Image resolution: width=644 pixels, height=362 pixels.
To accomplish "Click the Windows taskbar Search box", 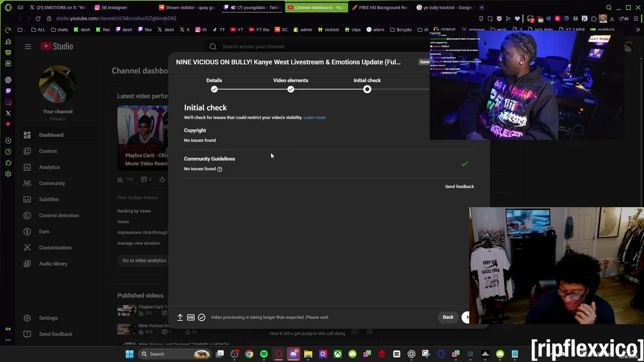I will pos(174,354).
